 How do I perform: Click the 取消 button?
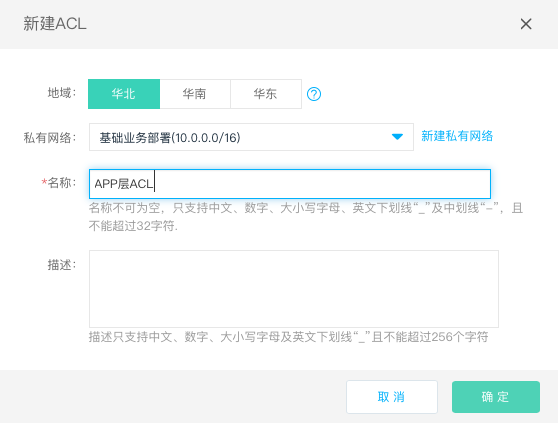[392, 397]
